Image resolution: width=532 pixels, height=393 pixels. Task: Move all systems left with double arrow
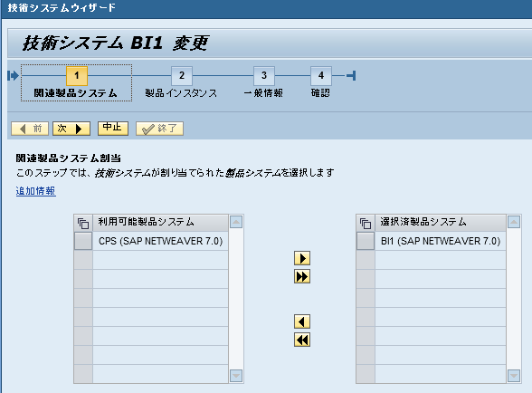pyautogui.click(x=302, y=340)
